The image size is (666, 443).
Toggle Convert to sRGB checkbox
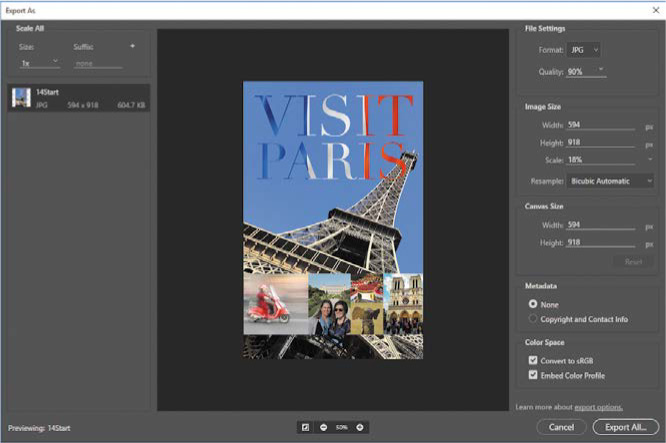[533, 360]
